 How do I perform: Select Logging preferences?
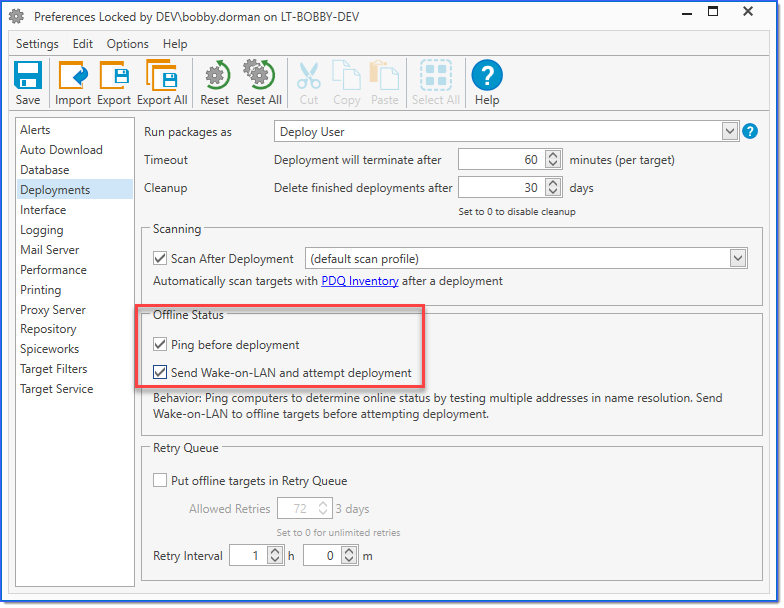coord(75,230)
